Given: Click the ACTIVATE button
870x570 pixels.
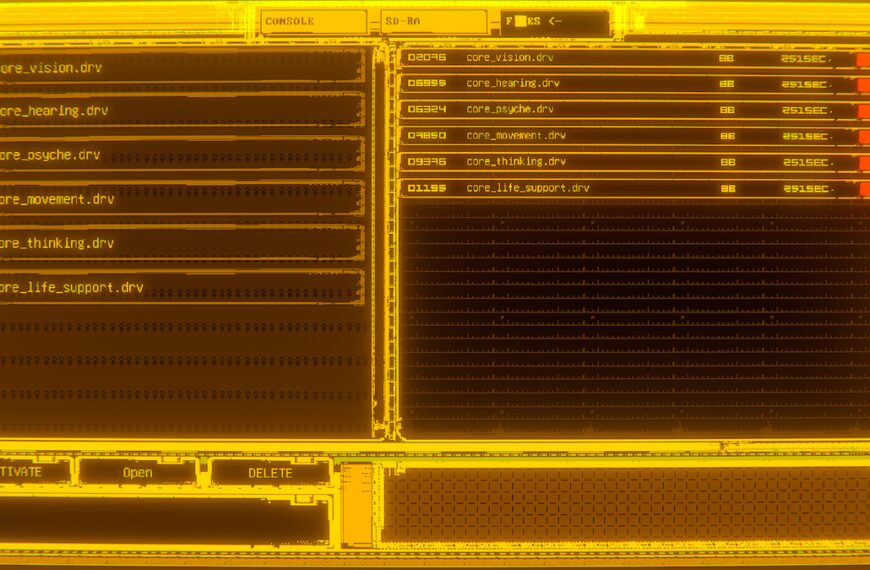Looking at the screenshot, I should [x=34, y=472].
